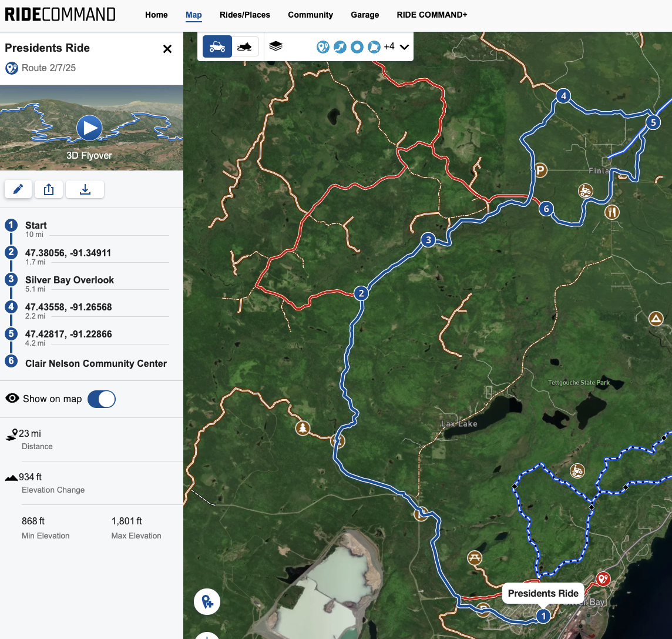Click the Route 2/7/25 subtitle
Viewport: 672px width, 639px height.
[49, 68]
